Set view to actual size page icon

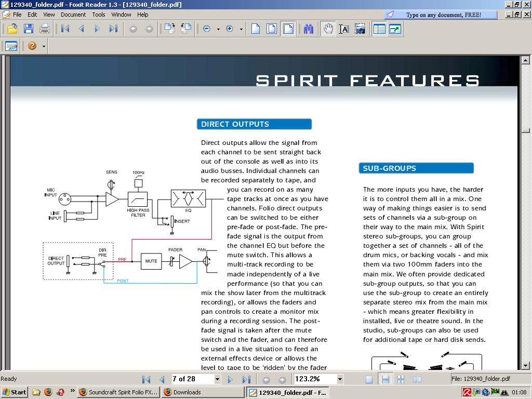(x=256, y=29)
